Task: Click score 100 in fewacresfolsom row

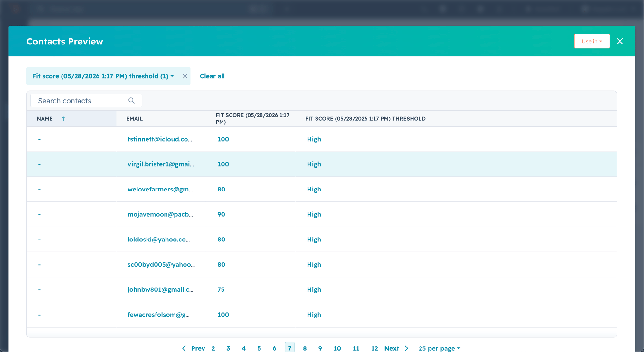Action: pos(223,315)
